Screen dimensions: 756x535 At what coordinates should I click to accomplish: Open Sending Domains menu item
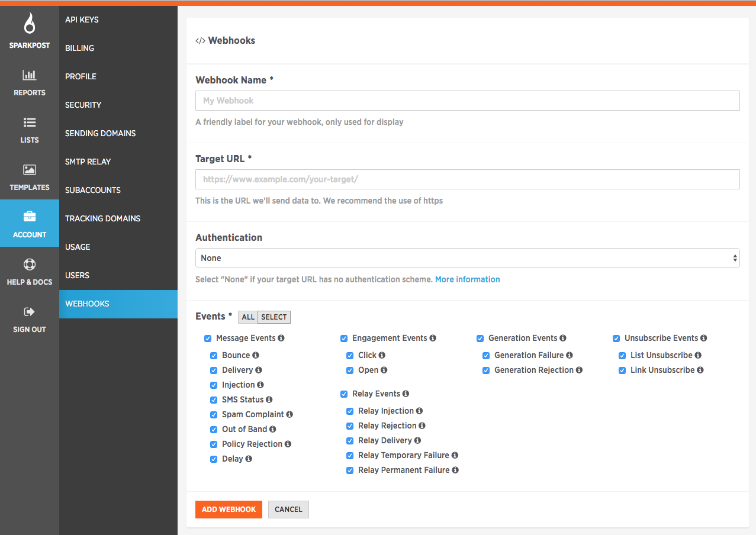click(118, 133)
